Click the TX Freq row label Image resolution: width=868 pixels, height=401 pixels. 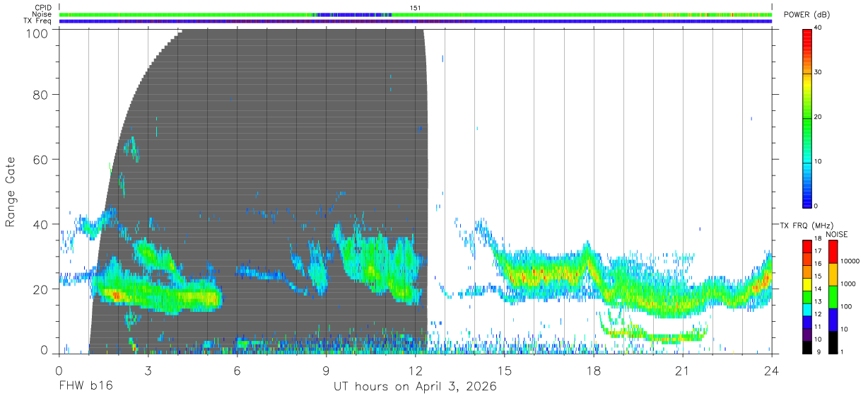pos(38,21)
